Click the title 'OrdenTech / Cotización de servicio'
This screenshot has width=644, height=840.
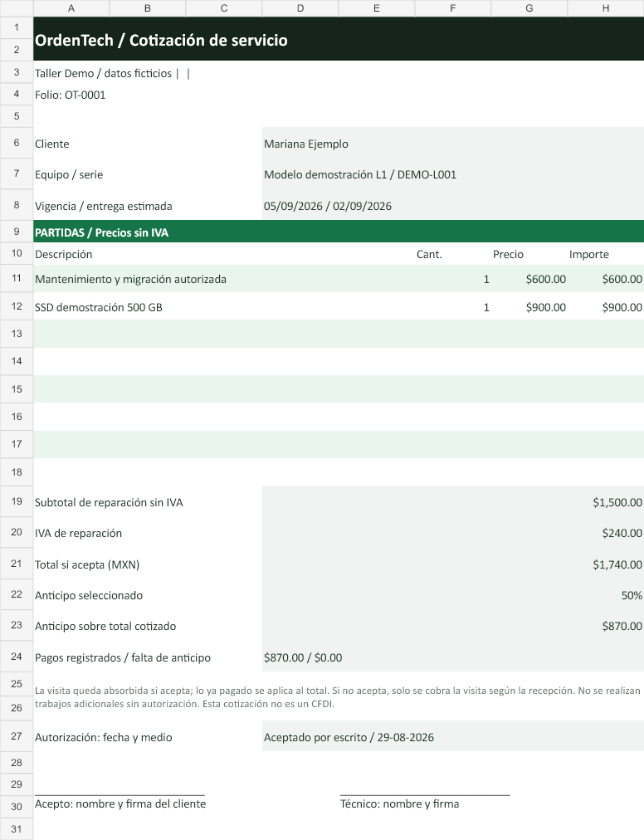(x=161, y=40)
